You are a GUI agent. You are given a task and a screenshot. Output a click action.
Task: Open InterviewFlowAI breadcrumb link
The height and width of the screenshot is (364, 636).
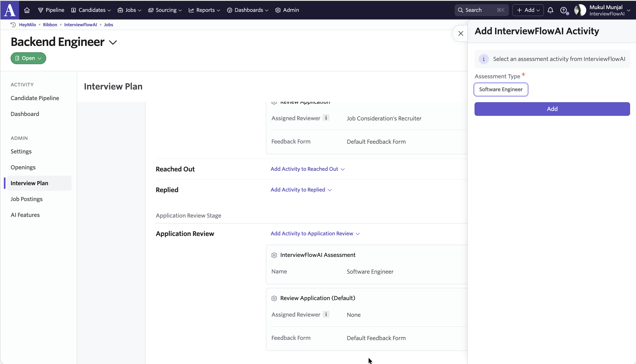click(x=81, y=25)
